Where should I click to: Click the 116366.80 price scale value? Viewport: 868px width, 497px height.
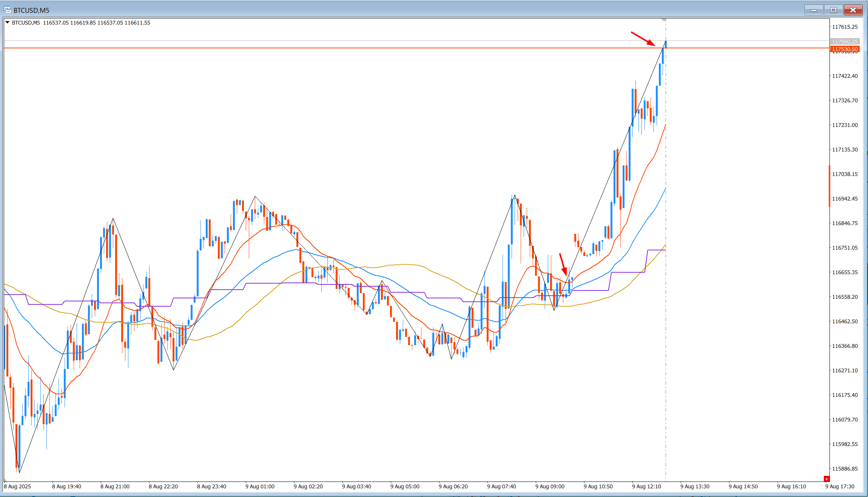coord(845,346)
